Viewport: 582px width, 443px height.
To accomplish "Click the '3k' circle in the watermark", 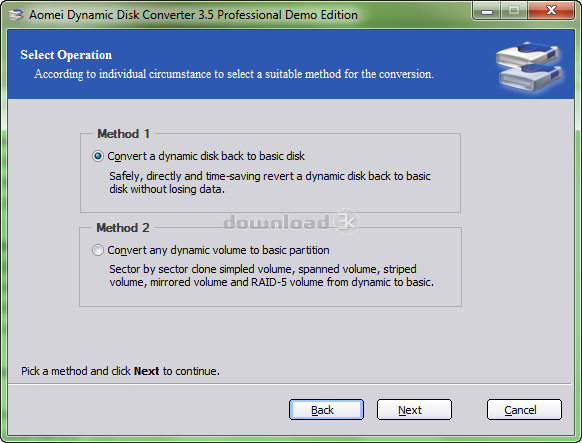I will [346, 221].
